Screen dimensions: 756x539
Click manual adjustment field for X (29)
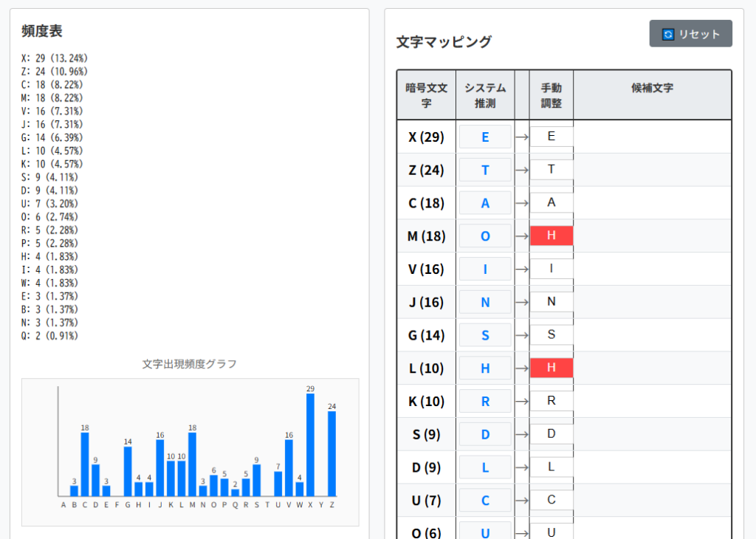pyautogui.click(x=551, y=137)
